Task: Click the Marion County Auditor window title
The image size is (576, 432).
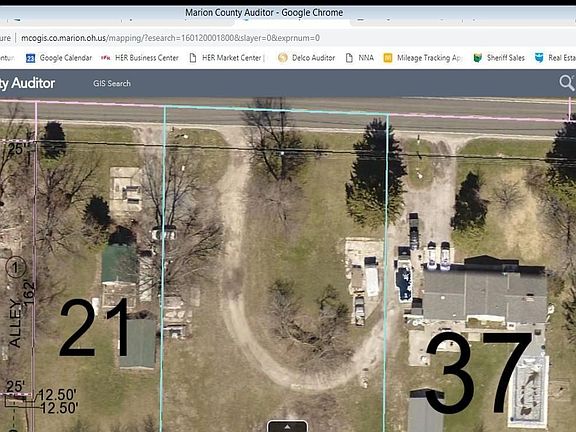Action: [x=264, y=12]
